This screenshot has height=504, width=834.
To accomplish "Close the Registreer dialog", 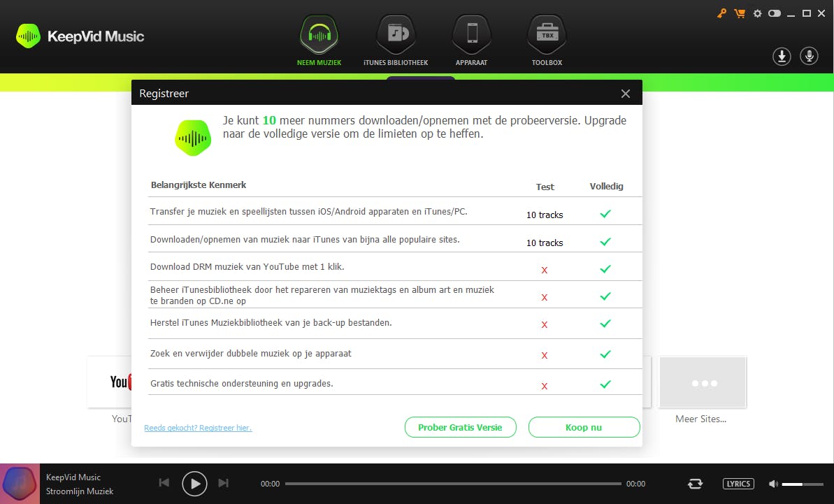I will tap(626, 94).
